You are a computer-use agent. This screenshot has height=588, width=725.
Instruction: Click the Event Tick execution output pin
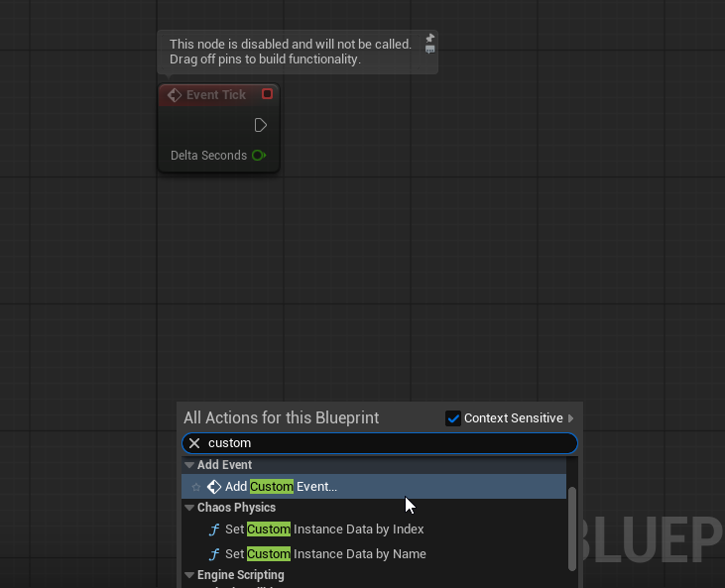click(x=260, y=125)
